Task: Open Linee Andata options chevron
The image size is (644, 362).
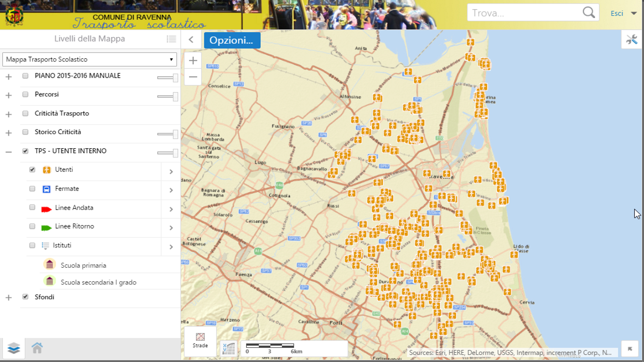Action: (x=171, y=209)
